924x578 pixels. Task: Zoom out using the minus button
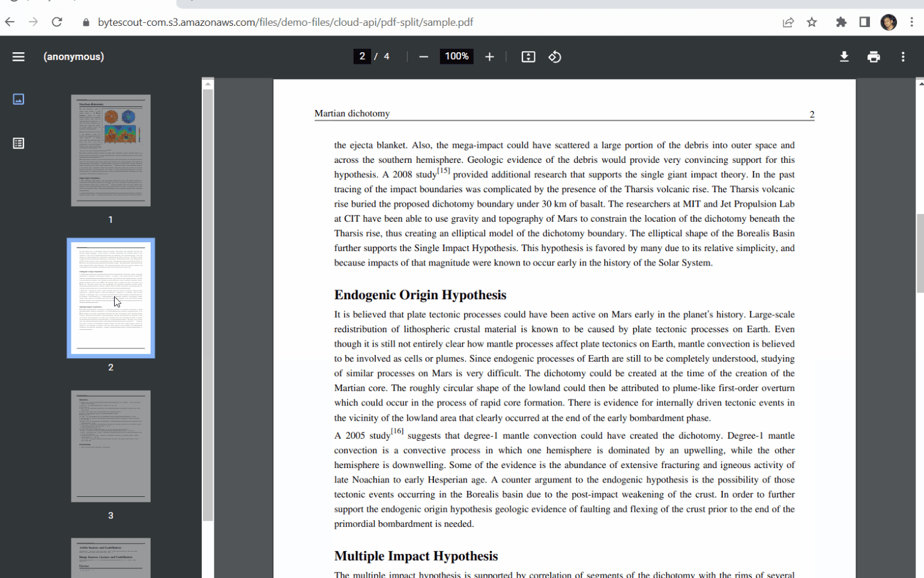pyautogui.click(x=423, y=56)
